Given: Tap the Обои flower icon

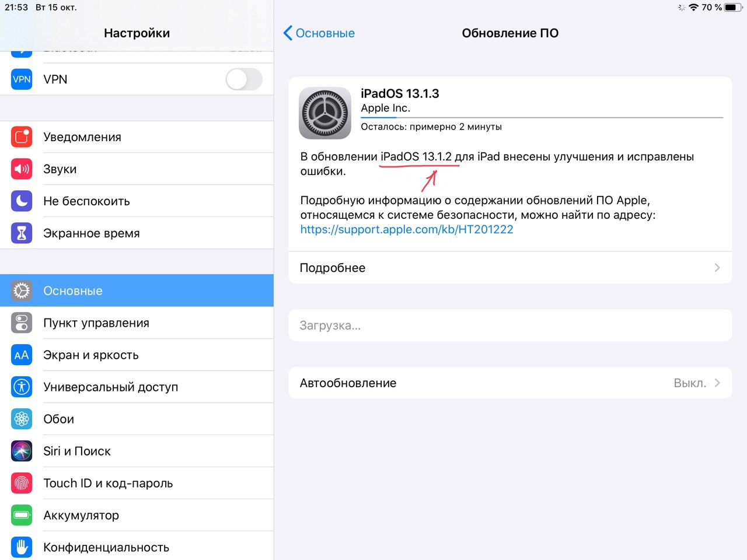Looking at the screenshot, I should tap(22, 419).
